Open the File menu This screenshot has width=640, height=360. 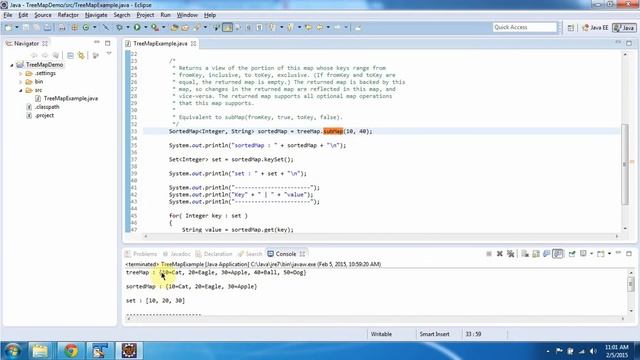click(8, 15)
